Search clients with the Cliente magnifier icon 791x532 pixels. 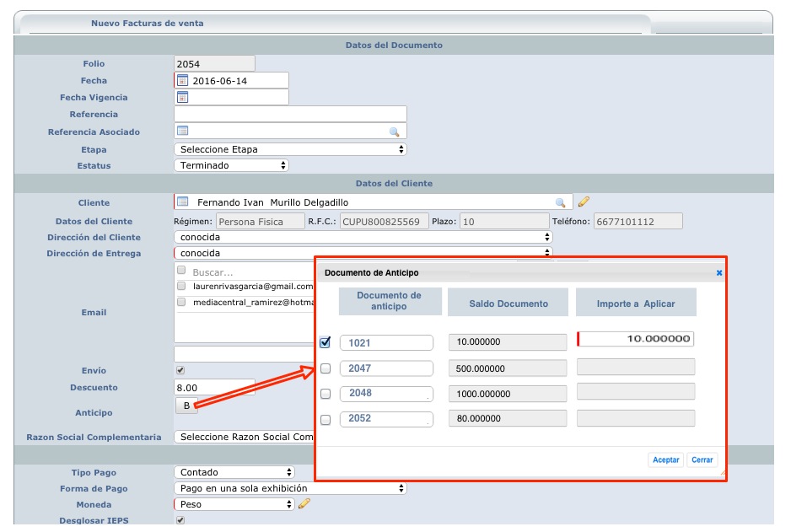pyautogui.click(x=560, y=202)
